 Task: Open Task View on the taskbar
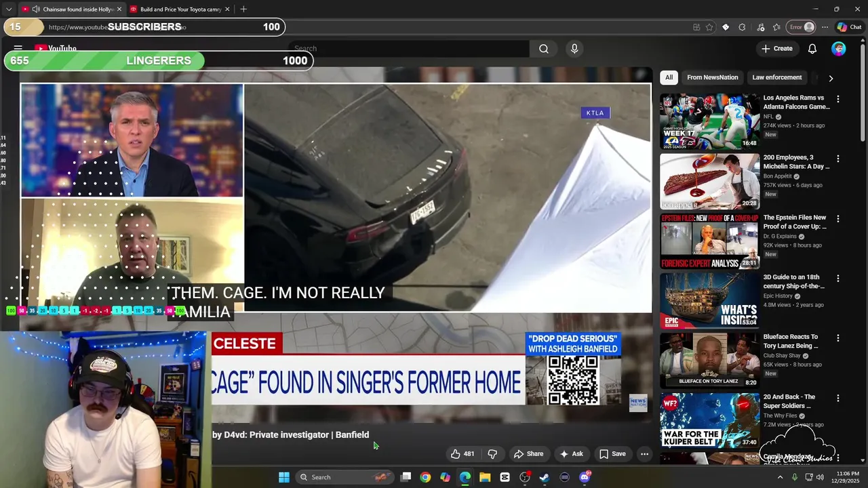pyautogui.click(x=406, y=477)
